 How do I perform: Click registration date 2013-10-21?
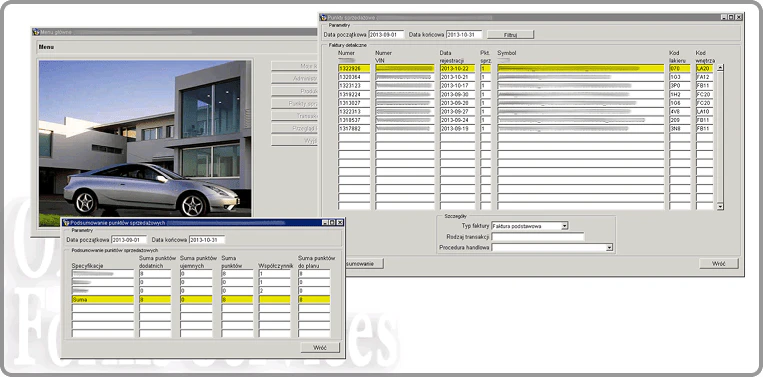457,77
